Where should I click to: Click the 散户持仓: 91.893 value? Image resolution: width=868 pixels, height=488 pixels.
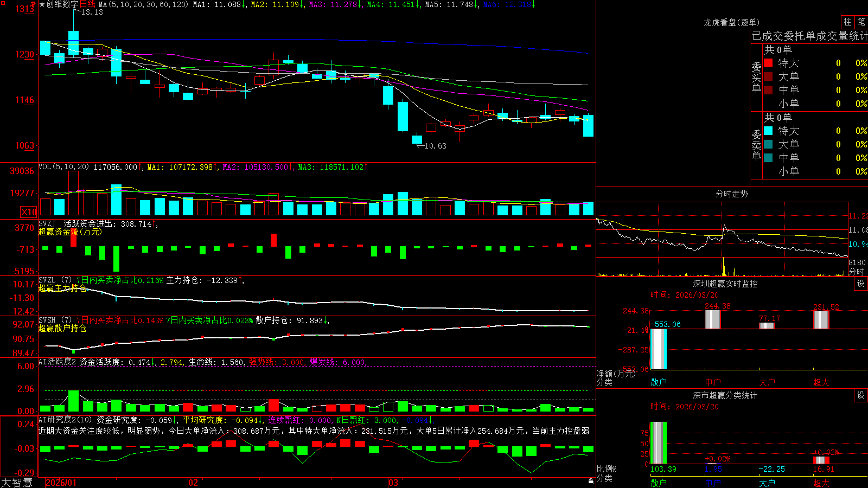pyautogui.click(x=290, y=320)
